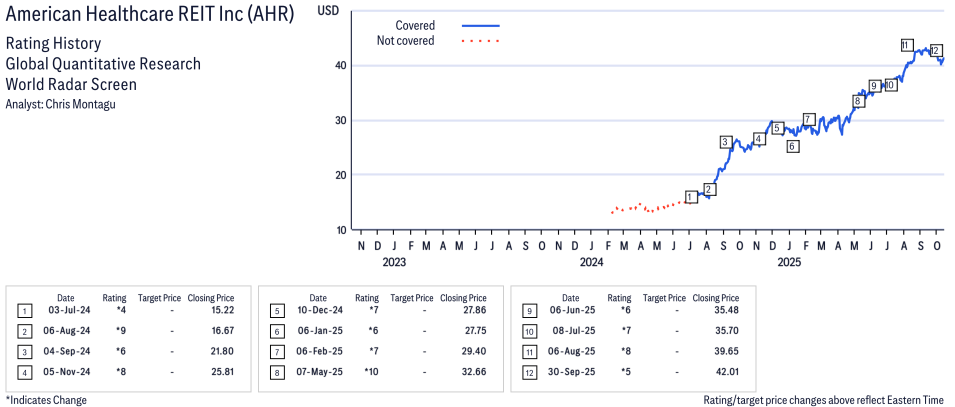Image resolution: width=955 pixels, height=407 pixels.
Task: Click the numbered box 9 in the table
Action: pyautogui.click(x=530, y=311)
